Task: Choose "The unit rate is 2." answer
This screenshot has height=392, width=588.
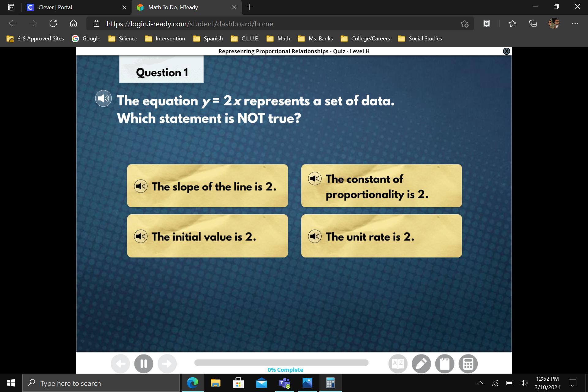Action: (x=381, y=236)
